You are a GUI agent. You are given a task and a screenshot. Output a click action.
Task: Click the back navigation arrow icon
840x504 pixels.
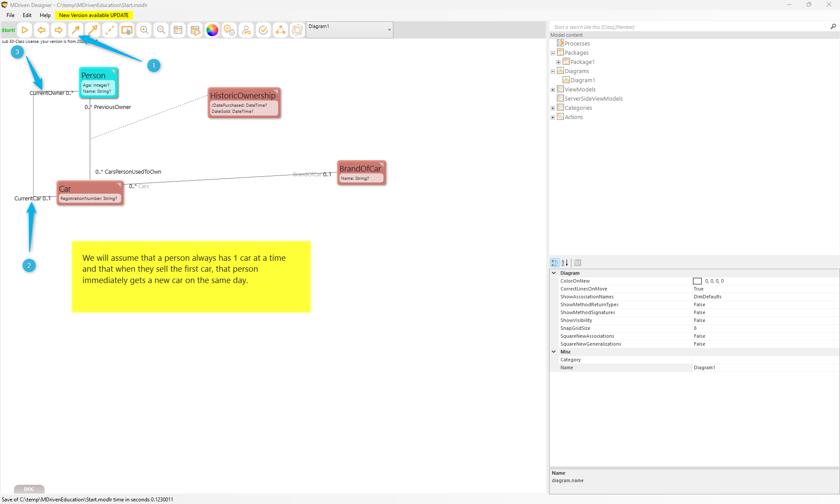pyautogui.click(x=42, y=30)
